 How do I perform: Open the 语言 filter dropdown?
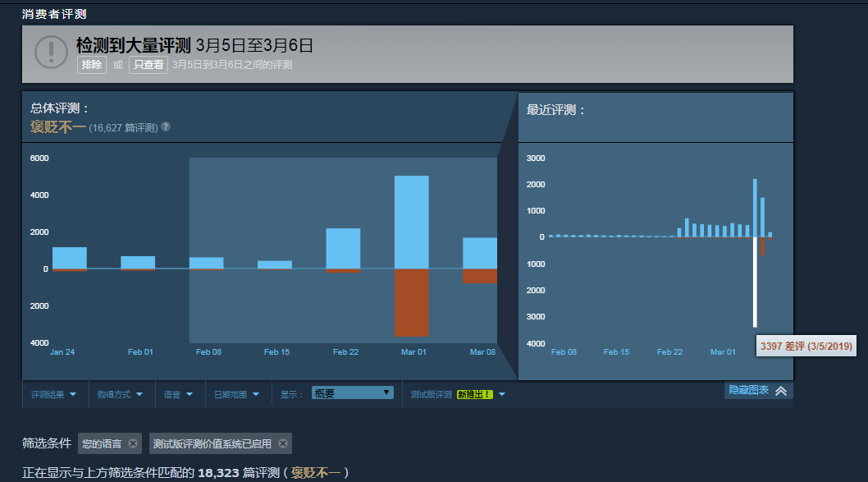click(179, 394)
